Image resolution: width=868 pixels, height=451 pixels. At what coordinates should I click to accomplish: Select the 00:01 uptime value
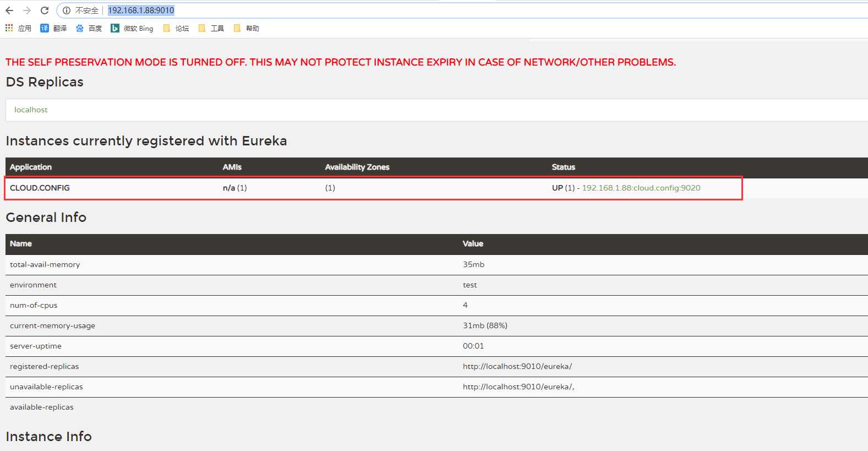tap(473, 346)
